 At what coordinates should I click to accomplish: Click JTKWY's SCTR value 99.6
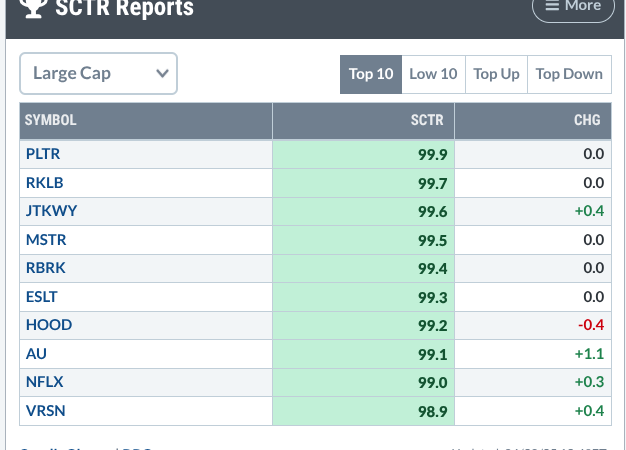tap(432, 212)
